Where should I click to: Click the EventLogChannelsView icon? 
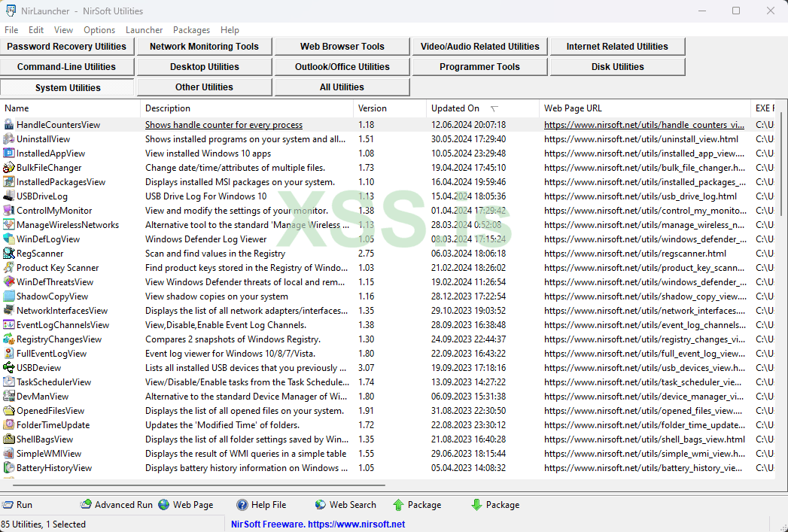(x=8, y=325)
